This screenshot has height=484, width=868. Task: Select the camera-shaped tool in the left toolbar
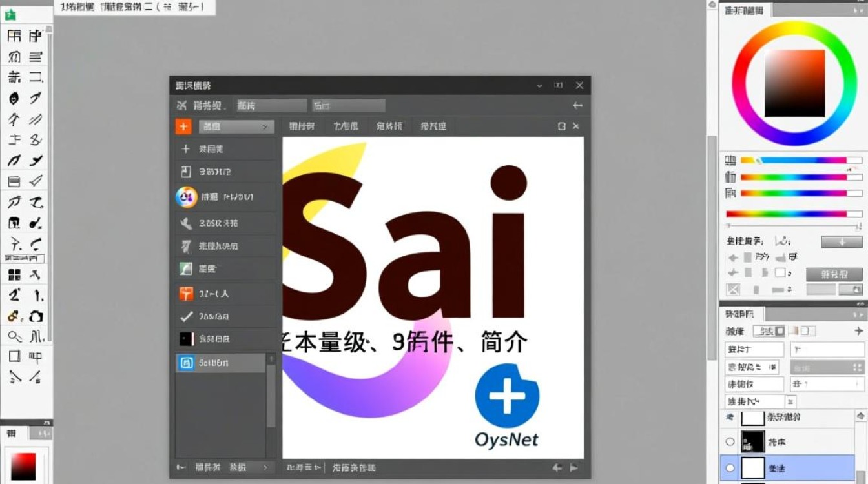click(x=36, y=316)
